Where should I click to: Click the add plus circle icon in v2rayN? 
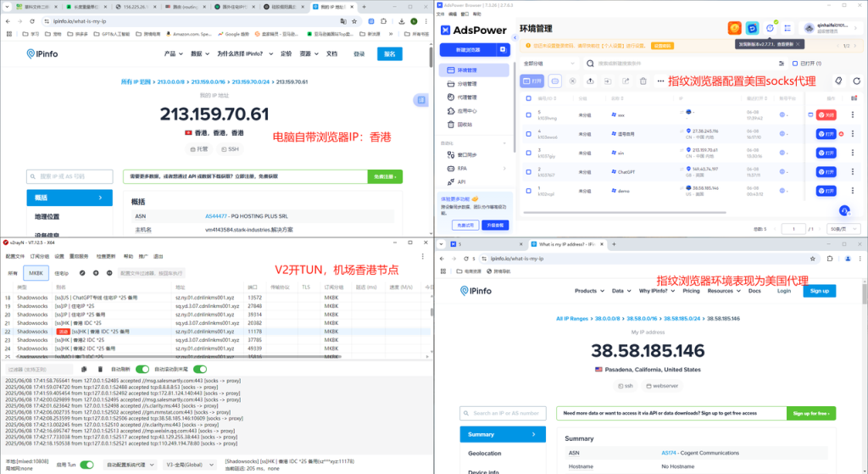(x=96, y=273)
